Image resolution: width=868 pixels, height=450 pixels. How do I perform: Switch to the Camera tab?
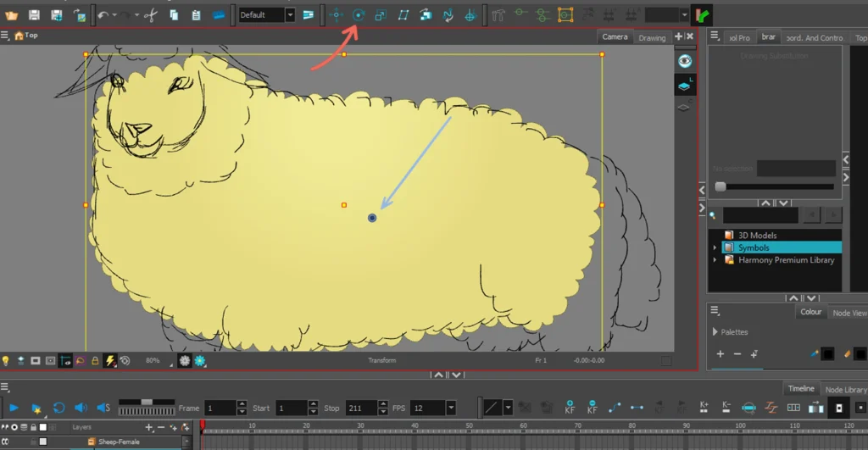(x=615, y=36)
